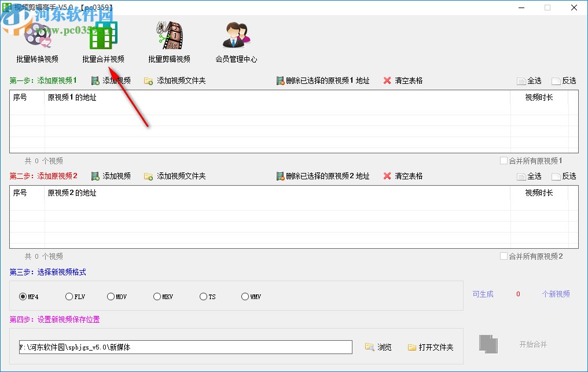Image resolution: width=588 pixels, height=372 pixels.
Task: Click 浏览 to browse save location
Action: [x=378, y=347]
